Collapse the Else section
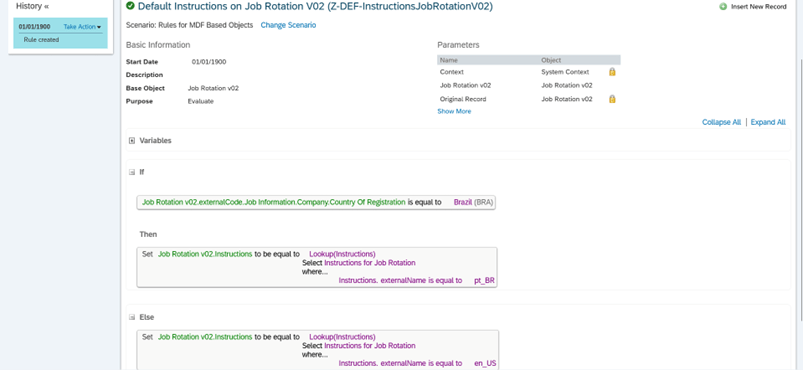 pos(132,317)
